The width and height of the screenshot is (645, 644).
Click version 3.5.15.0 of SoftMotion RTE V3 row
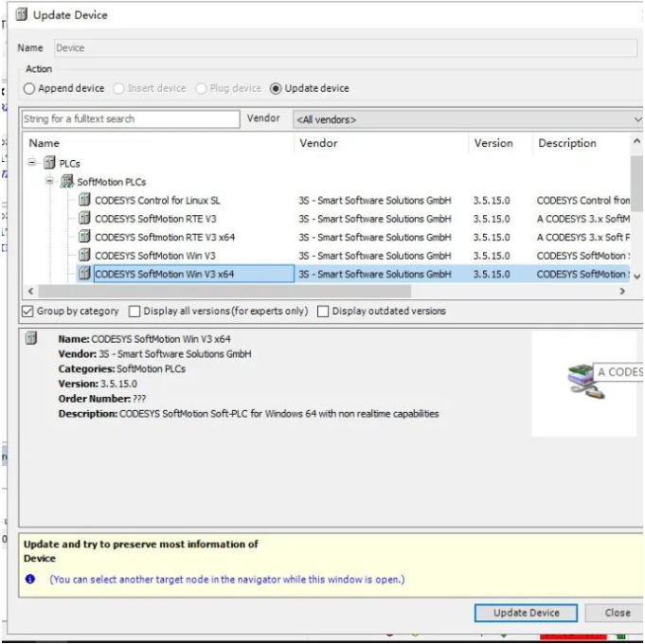[x=492, y=219]
